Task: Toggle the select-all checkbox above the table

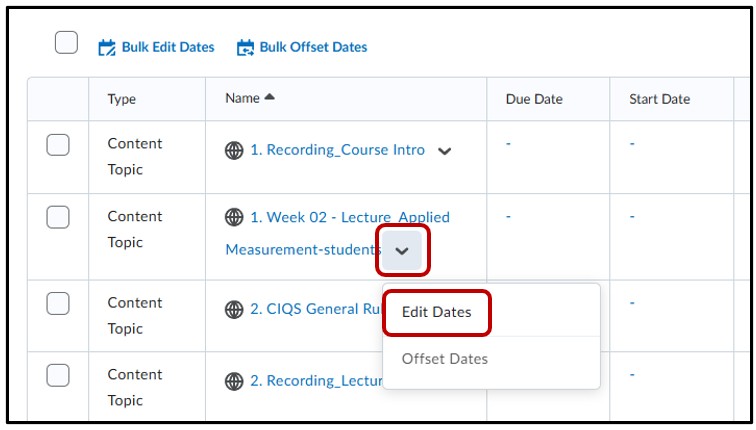Action: 66,43
